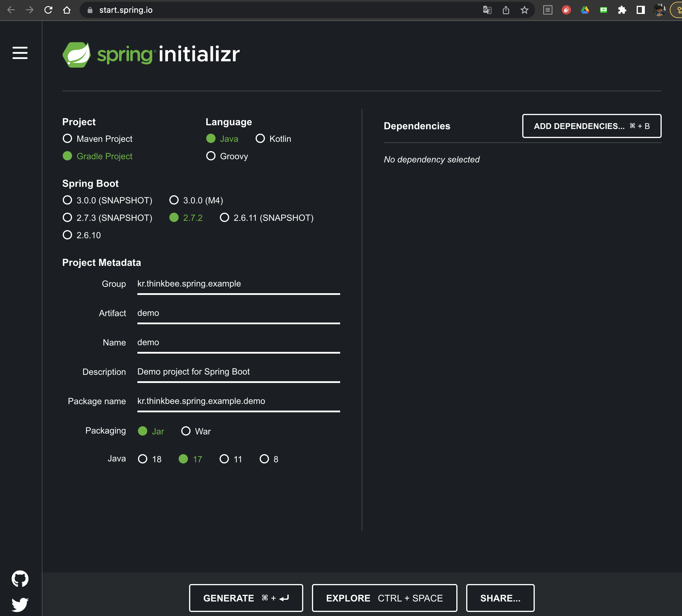The height and width of the screenshot is (616, 682).
Task: Click the red extension icon
Action: [566, 10]
